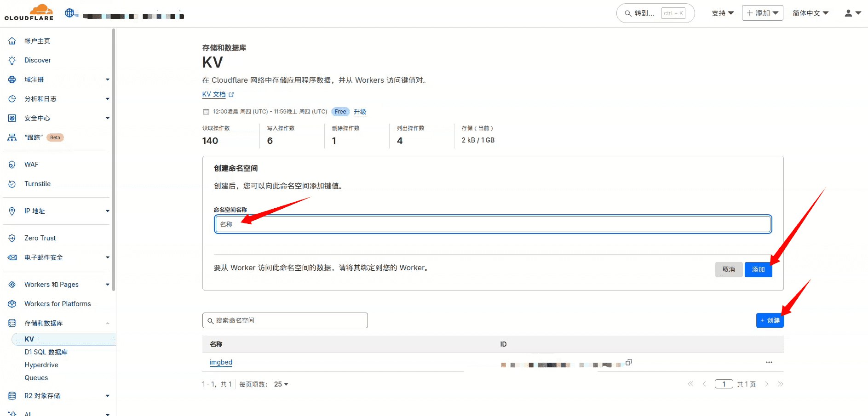This screenshot has width=868, height=416.
Task: Click the 电子邮件安全 envelope icon
Action: coord(12,257)
